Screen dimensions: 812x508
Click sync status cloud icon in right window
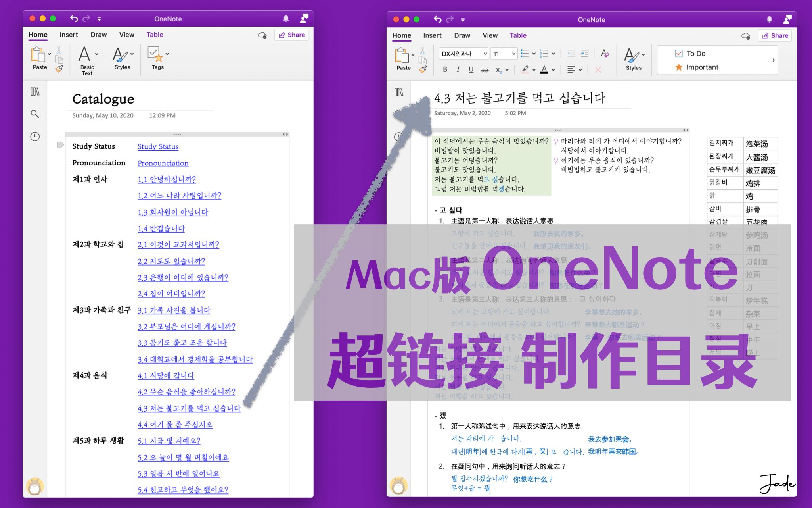pos(746,36)
